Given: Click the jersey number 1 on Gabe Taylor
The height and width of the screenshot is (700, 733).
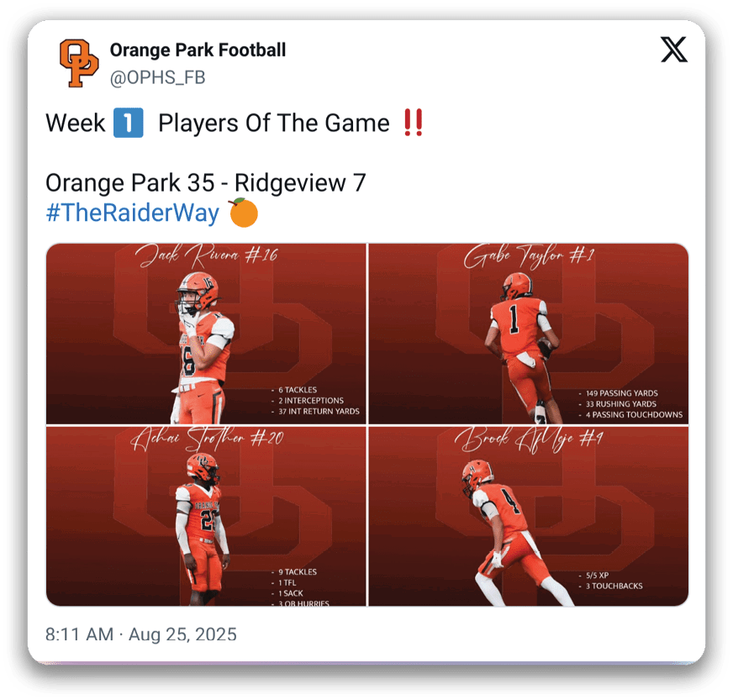Looking at the screenshot, I should [514, 319].
